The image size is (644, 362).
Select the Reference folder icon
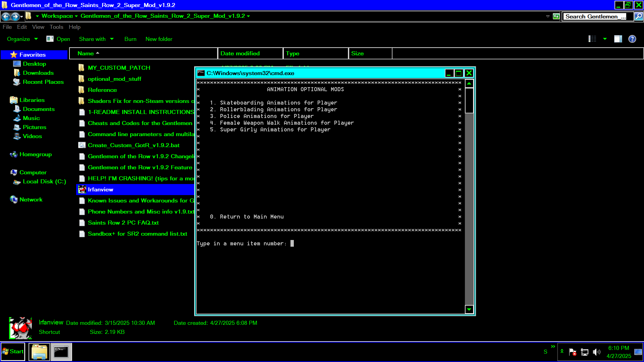pos(82,90)
